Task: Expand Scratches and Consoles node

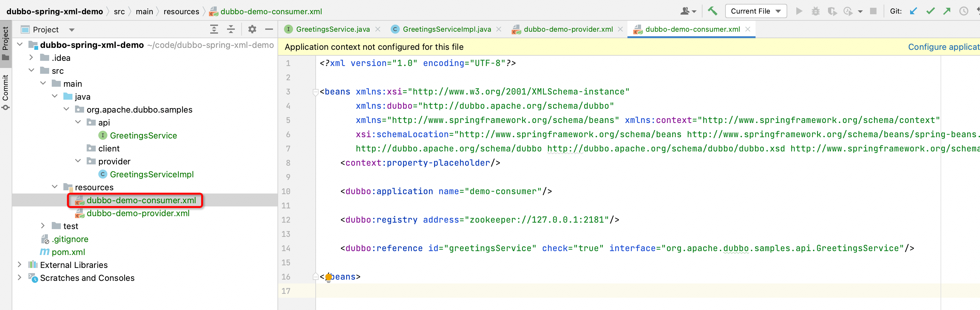Action: [20, 278]
